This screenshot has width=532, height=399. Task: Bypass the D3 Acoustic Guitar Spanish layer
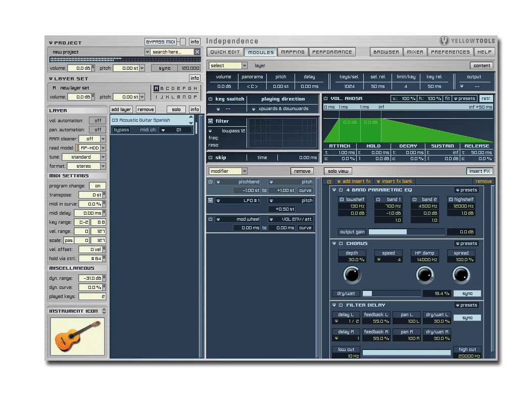click(121, 129)
